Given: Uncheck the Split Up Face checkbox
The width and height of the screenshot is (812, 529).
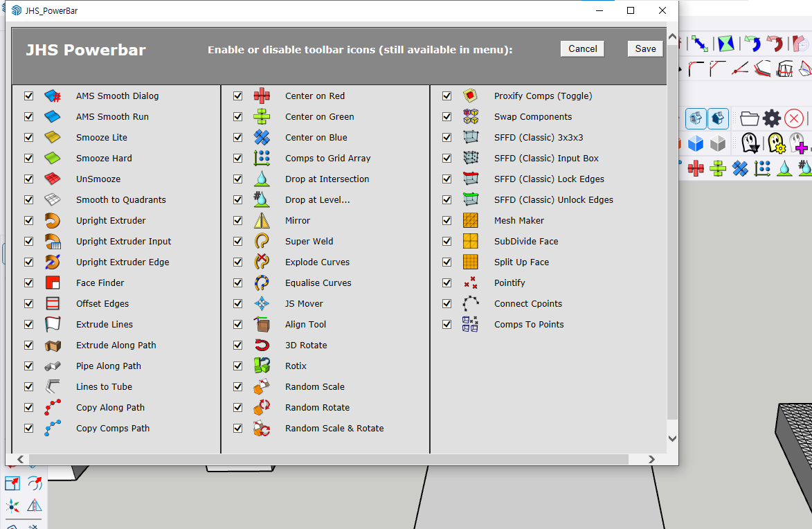Looking at the screenshot, I should (x=447, y=262).
